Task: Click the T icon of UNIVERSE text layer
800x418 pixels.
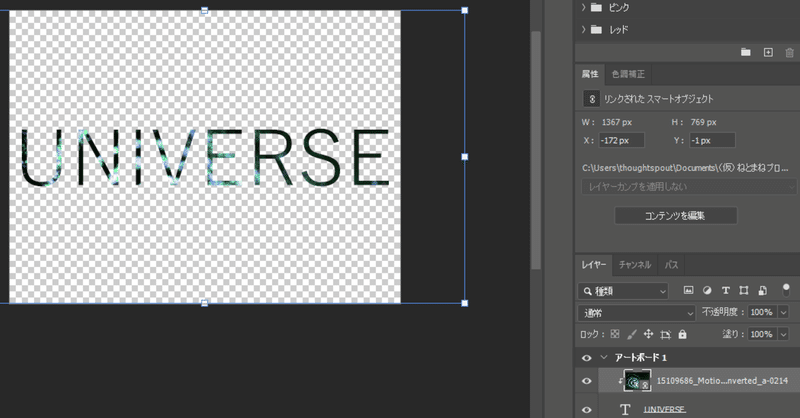Action: click(x=625, y=409)
